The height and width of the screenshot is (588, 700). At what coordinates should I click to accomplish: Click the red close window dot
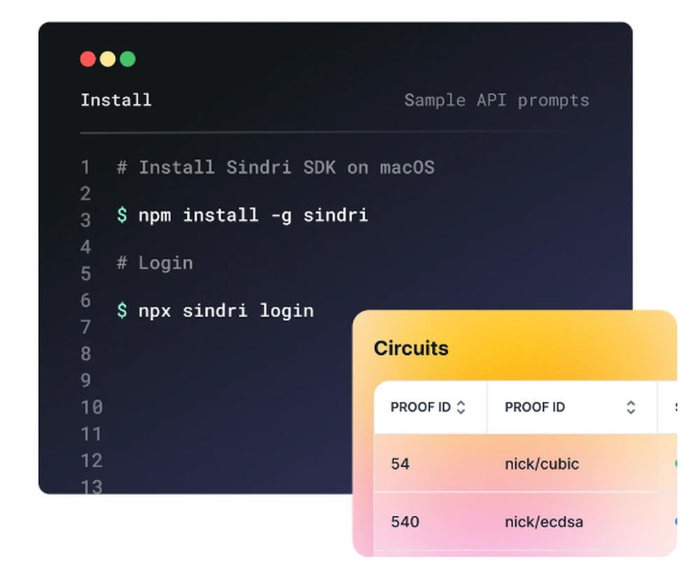[88, 59]
